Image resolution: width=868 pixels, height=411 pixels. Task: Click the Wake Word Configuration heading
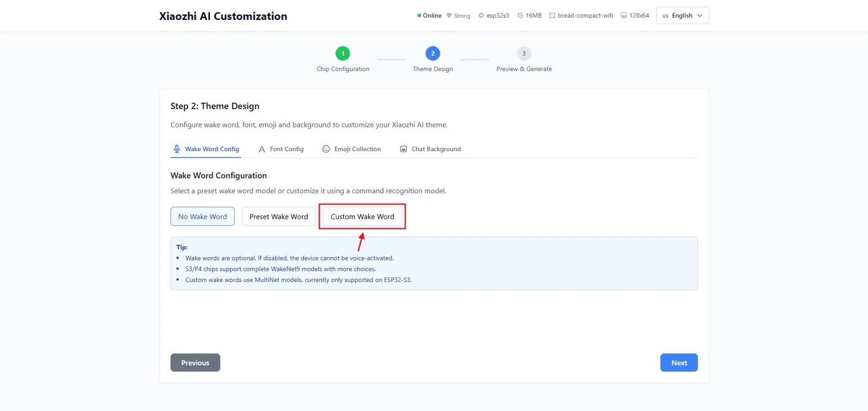(x=219, y=176)
